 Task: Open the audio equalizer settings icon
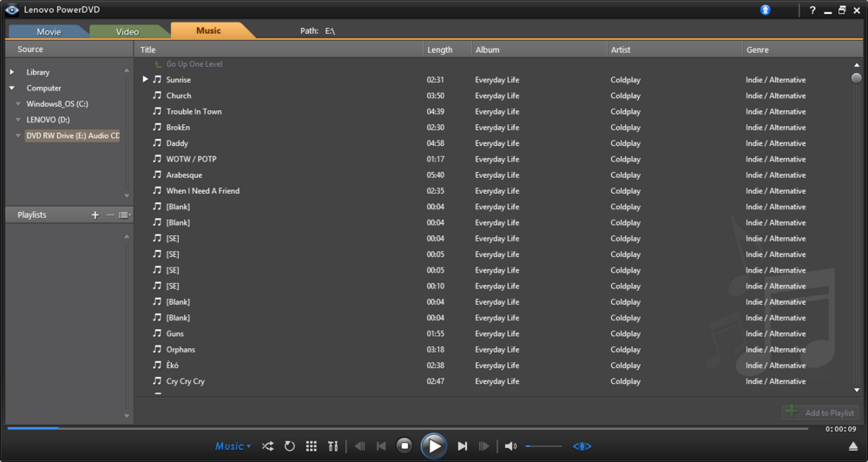pos(332,446)
